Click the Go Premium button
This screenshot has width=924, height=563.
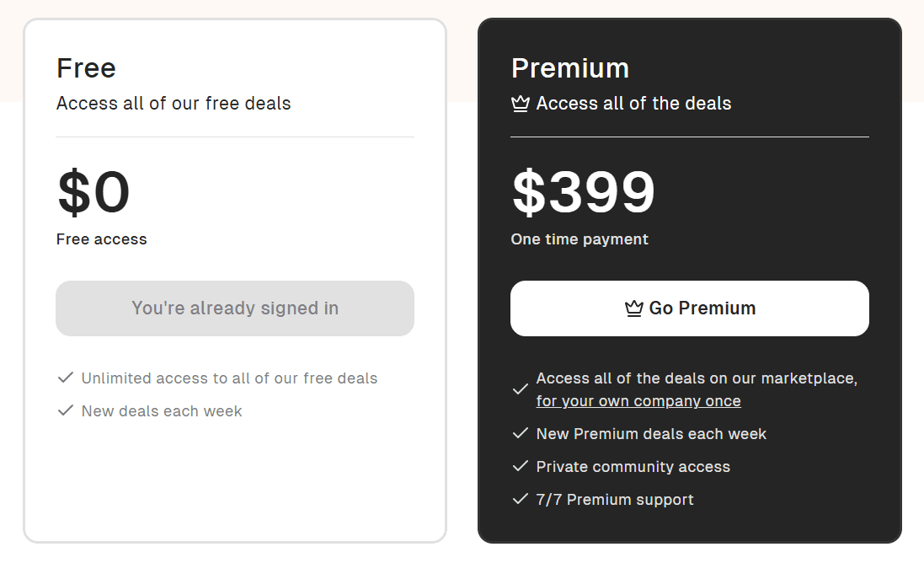[690, 308]
